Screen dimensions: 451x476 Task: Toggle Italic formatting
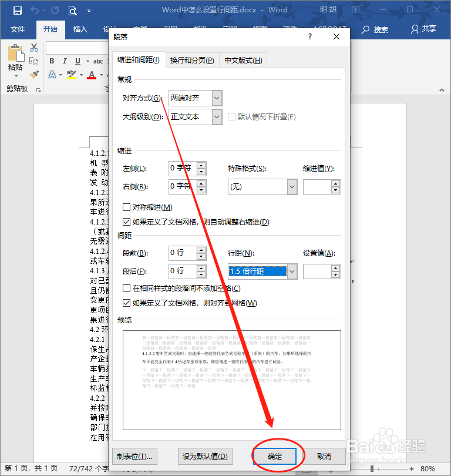tap(65, 61)
